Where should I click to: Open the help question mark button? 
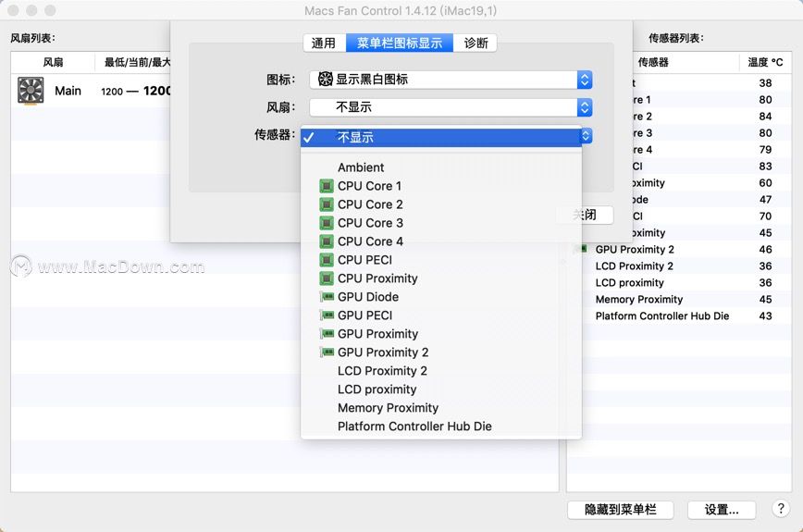(781, 509)
